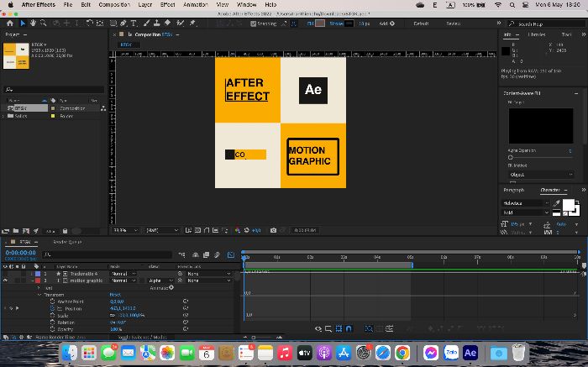Toggle the Opacity stopwatch

[x=52, y=329]
